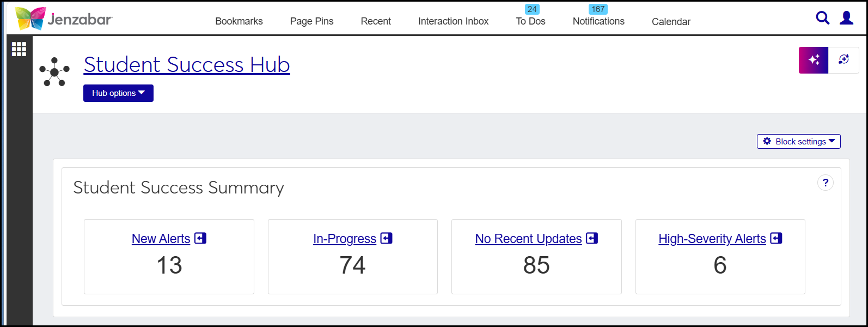Viewport: 868px width, 327px height.
Task: Open the In-Progress link
Action: tap(345, 239)
